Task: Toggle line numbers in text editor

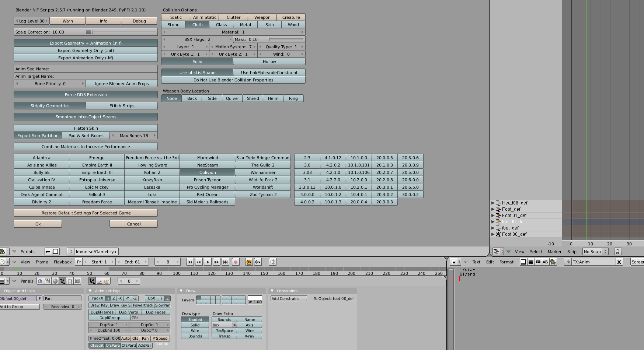Action: click(x=530, y=262)
